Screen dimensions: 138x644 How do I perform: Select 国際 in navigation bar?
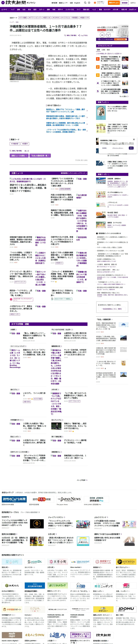click(48, 10)
